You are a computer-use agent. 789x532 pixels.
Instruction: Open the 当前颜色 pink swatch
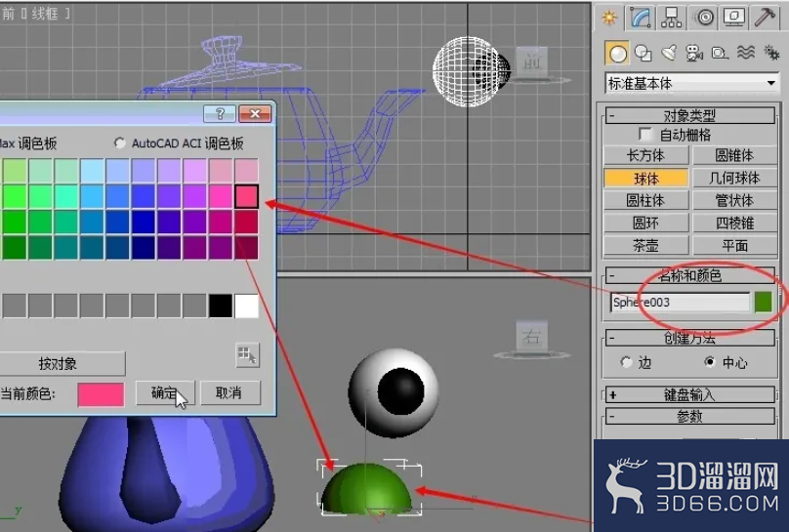pyautogui.click(x=101, y=394)
